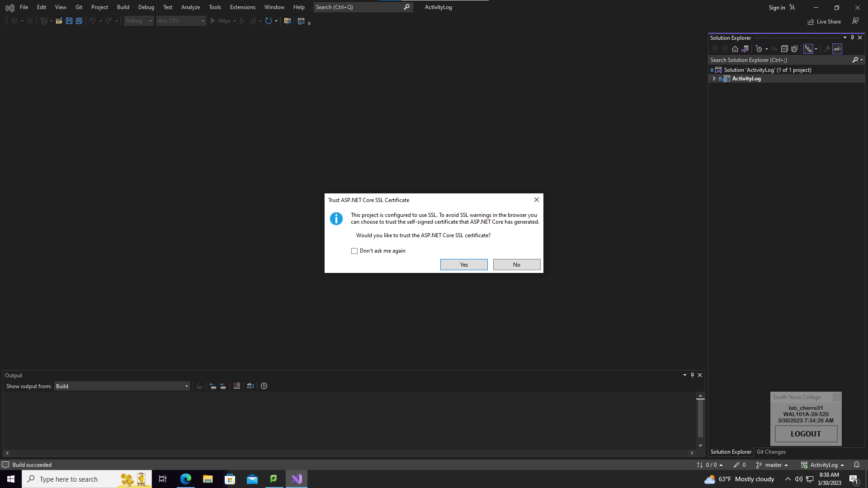Open the Build menu
Image resolution: width=868 pixels, height=488 pixels.
123,7
